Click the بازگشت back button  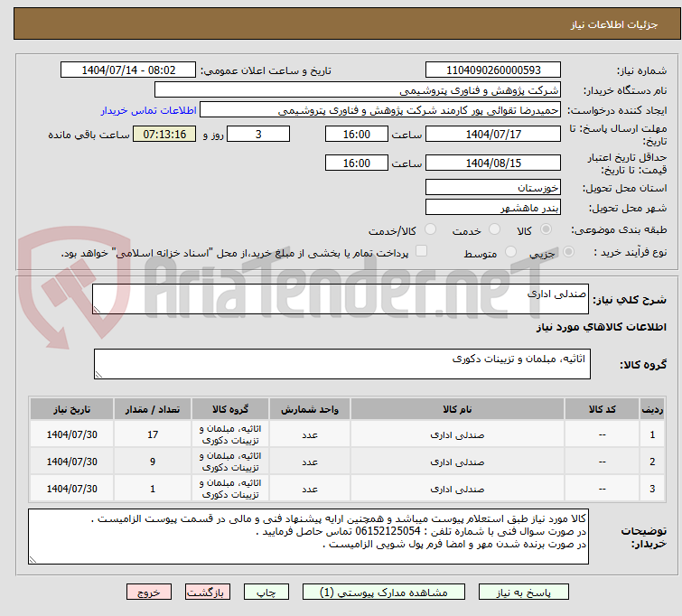(208, 593)
